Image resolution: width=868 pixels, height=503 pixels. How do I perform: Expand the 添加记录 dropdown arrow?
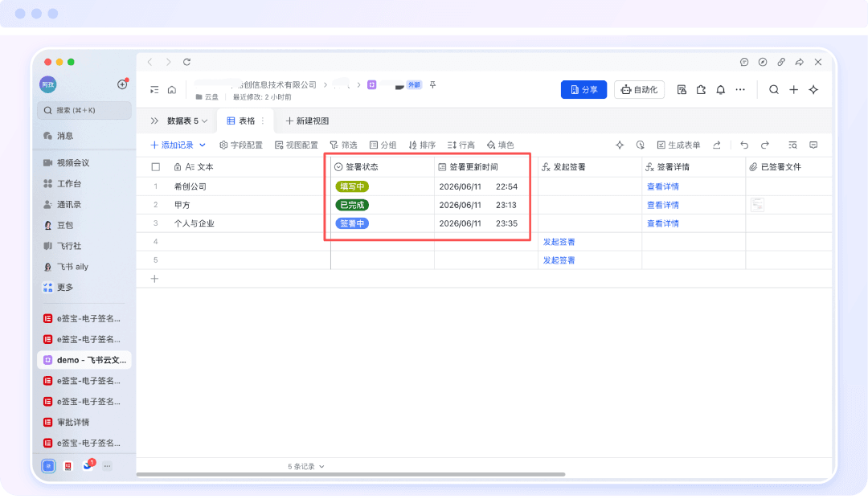coord(203,145)
